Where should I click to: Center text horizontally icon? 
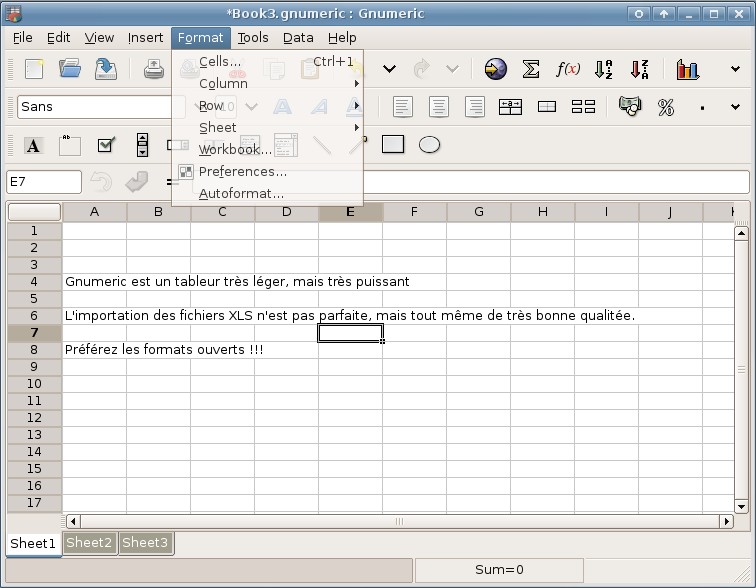[x=439, y=107]
